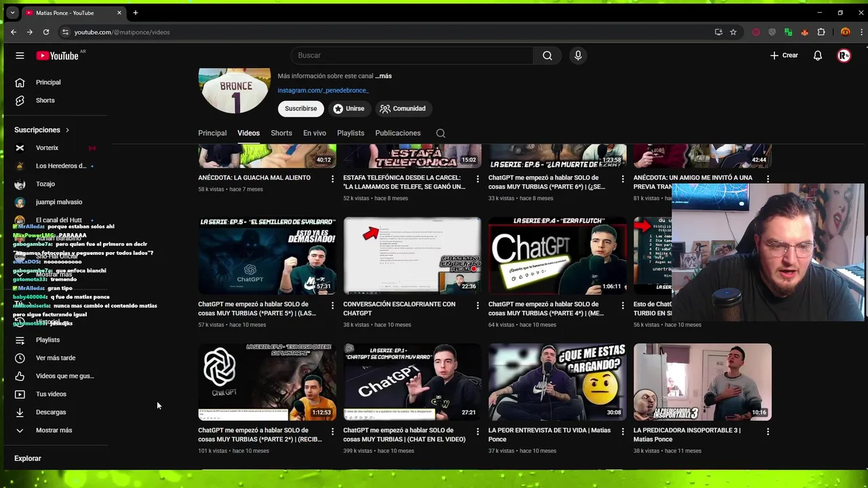
Task: Switch to the En vivo tab
Action: pyautogui.click(x=315, y=133)
